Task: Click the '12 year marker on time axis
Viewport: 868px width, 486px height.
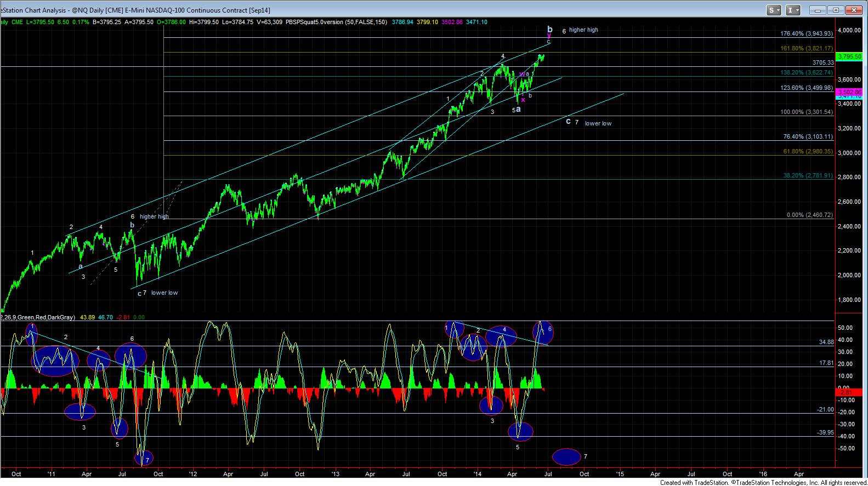Action: (192, 473)
